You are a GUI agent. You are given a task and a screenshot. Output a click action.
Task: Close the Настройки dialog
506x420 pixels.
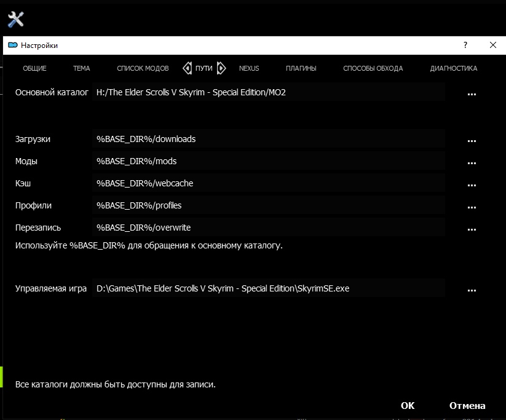[492, 45]
